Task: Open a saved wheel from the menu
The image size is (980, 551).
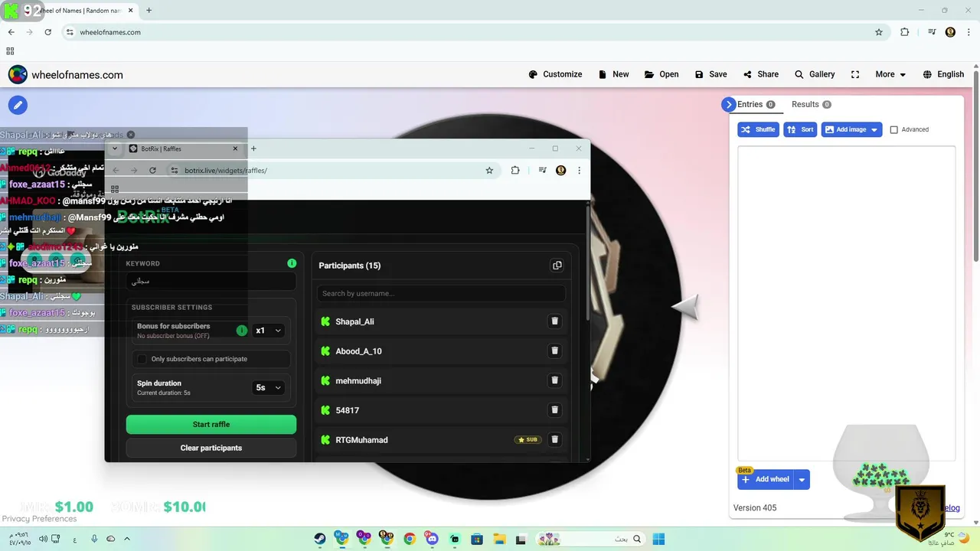Action: 661,74
